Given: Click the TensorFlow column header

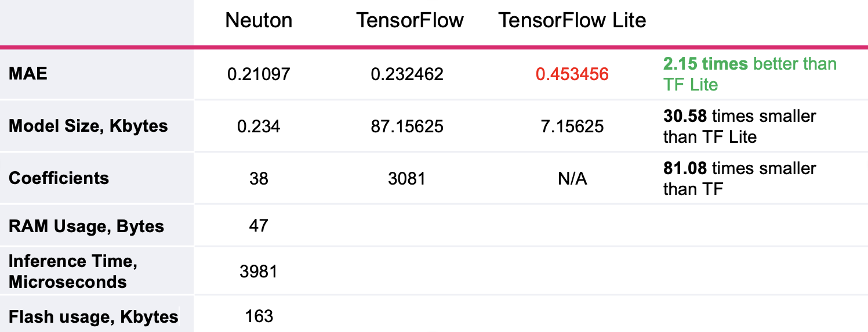Looking at the screenshot, I should tap(409, 21).
